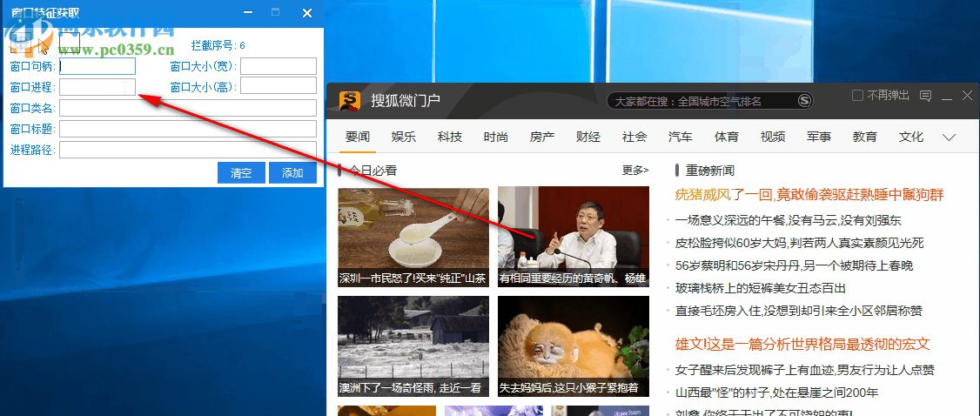Open headline 雄文!这是一篇分析世界格局
This screenshot has width=980, height=416.
click(802, 344)
